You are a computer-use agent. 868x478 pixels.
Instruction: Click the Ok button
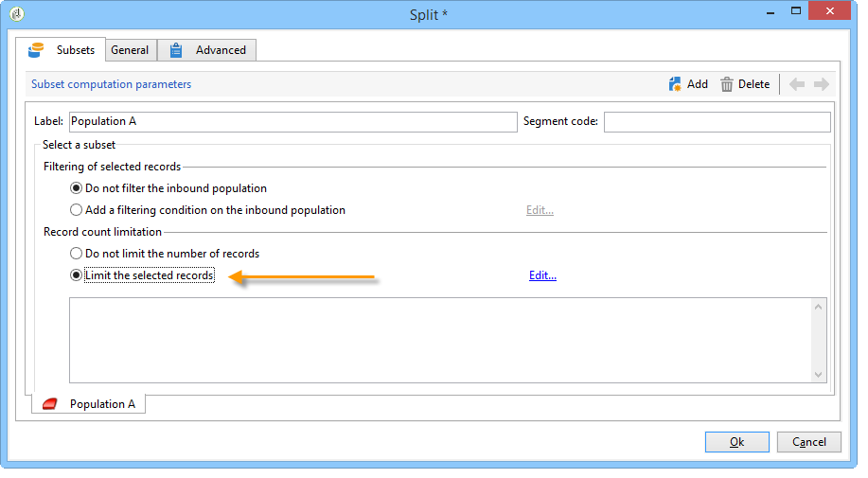(736, 442)
